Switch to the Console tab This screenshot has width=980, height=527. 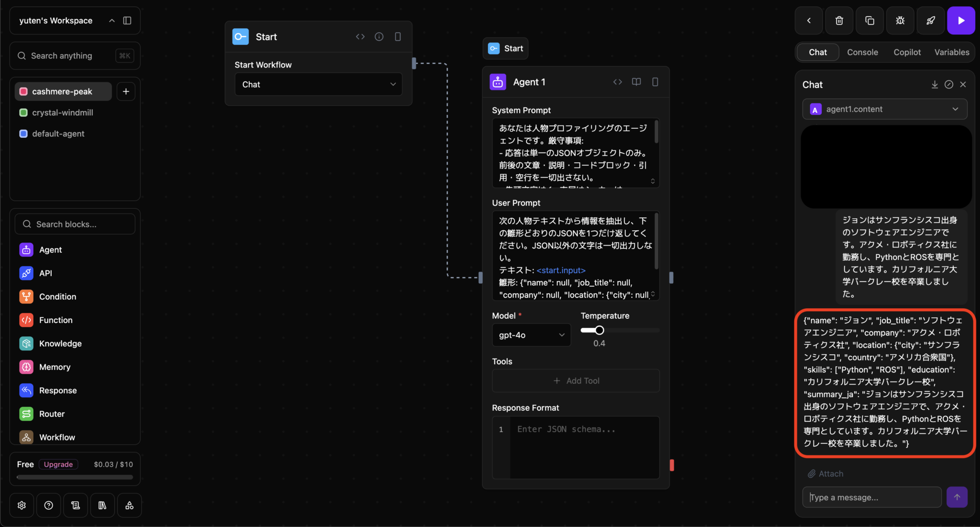pyautogui.click(x=862, y=52)
